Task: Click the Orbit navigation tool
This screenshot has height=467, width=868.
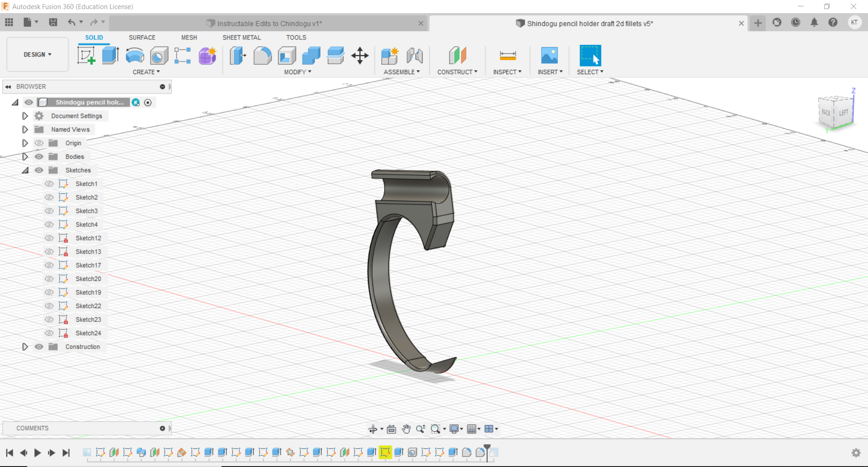Action: [x=373, y=429]
